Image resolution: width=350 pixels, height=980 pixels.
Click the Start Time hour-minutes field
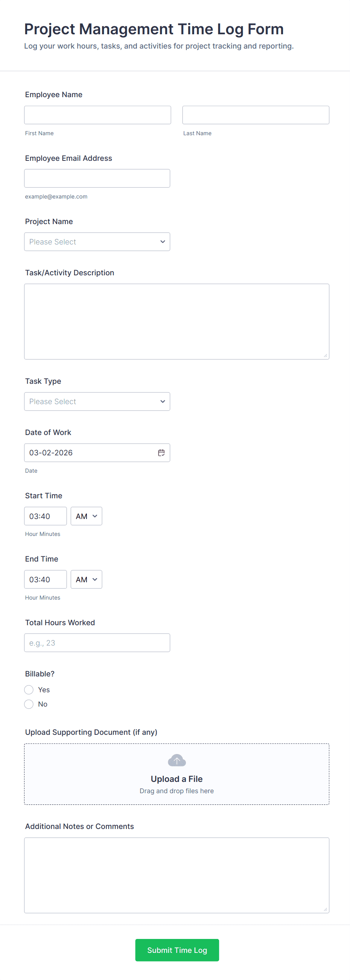[x=45, y=516]
